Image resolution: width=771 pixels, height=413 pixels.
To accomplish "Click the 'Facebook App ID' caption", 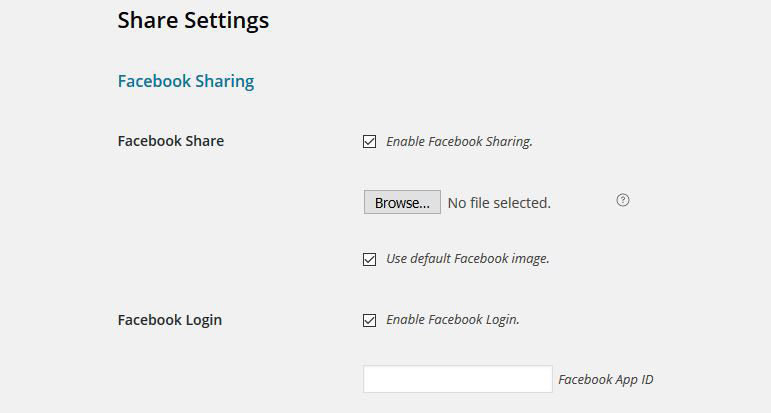I will [x=606, y=380].
